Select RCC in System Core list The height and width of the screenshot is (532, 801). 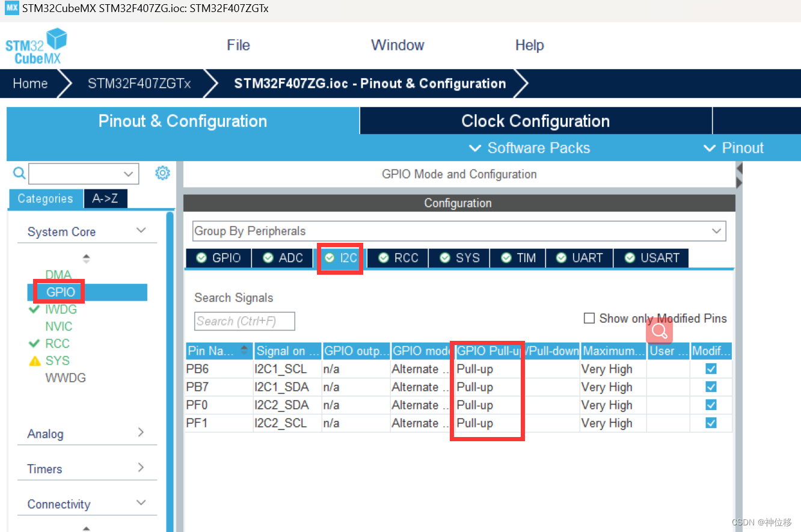(58, 343)
